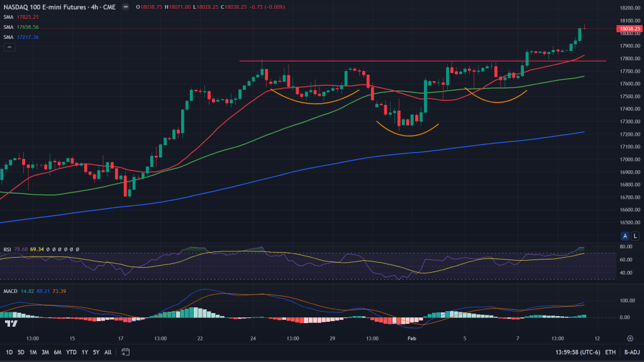Toggle B-ADJ back-adjustment setting
Screen dimensions: 644x362
pyautogui.click(x=631, y=352)
